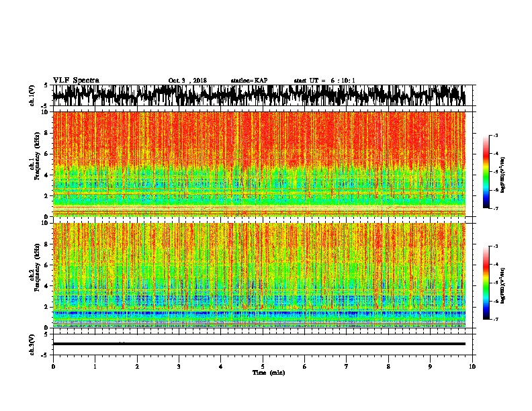The image size is (532, 411).
Task: Click the ch.2 frequency tick "6"
Action: click(x=47, y=265)
